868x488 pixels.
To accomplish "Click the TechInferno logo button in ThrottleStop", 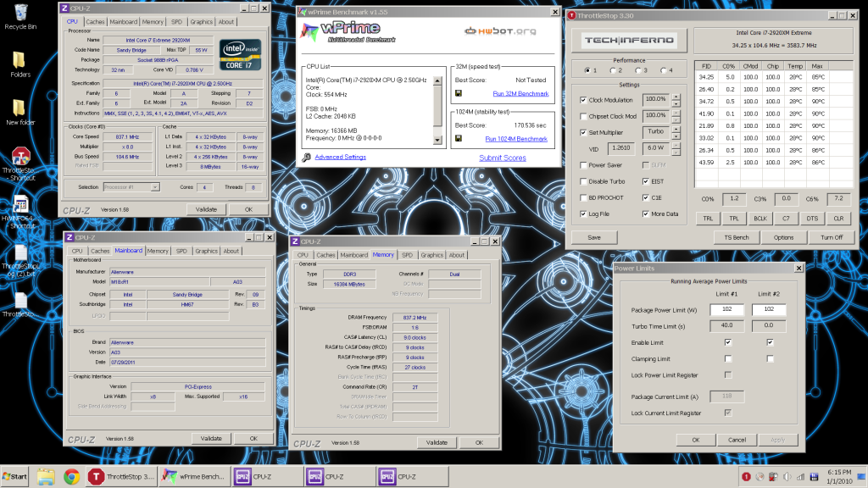I will [x=629, y=41].
